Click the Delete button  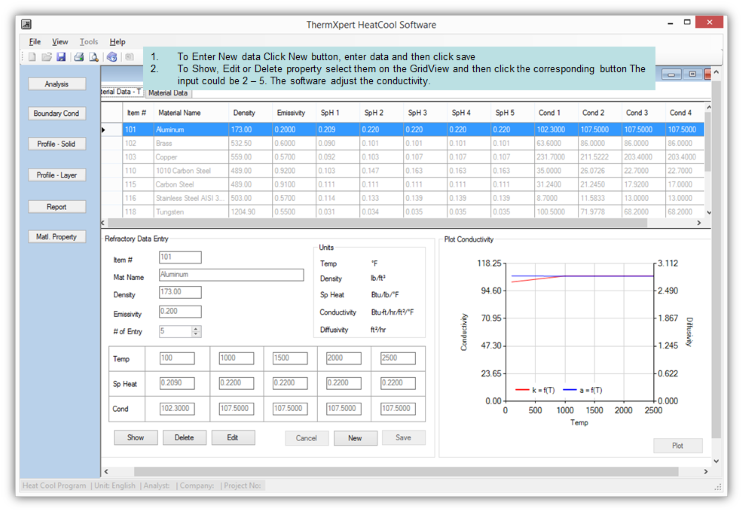184,438
